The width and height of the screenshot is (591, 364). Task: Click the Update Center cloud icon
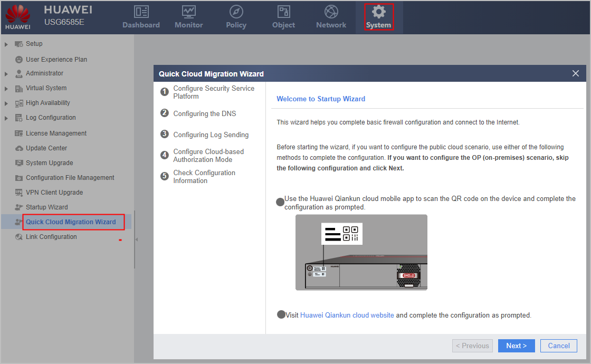point(19,148)
